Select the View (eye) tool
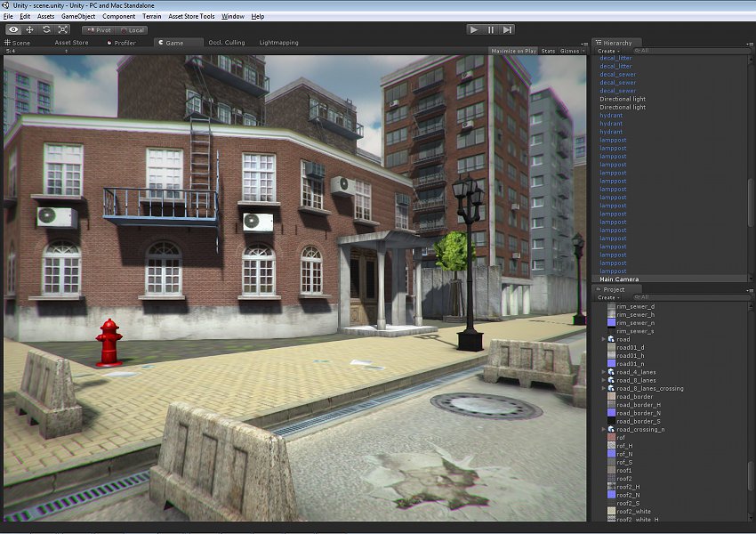756x534 pixels. 13,30
